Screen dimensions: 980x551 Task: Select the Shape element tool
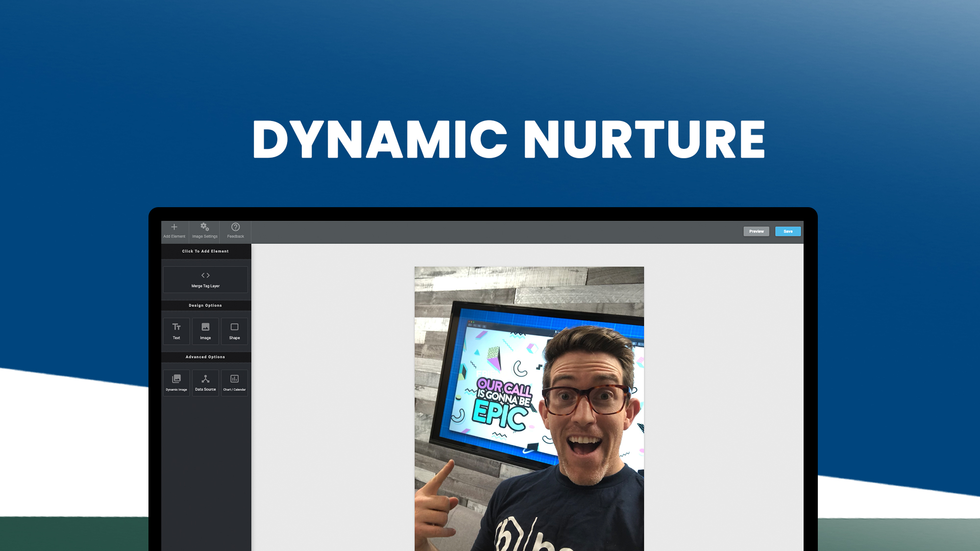click(x=235, y=331)
